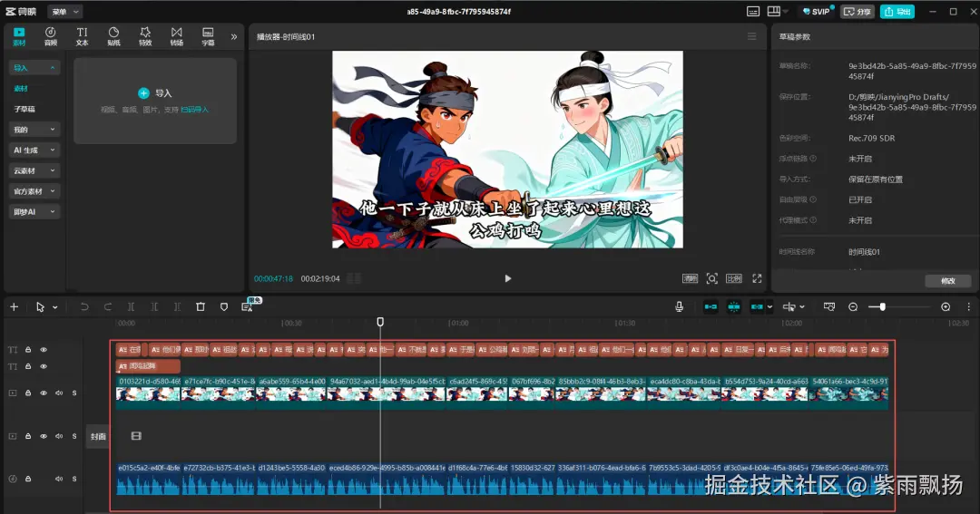
Task: Zoom out timeline with minus magnifier
Action: [852, 306]
